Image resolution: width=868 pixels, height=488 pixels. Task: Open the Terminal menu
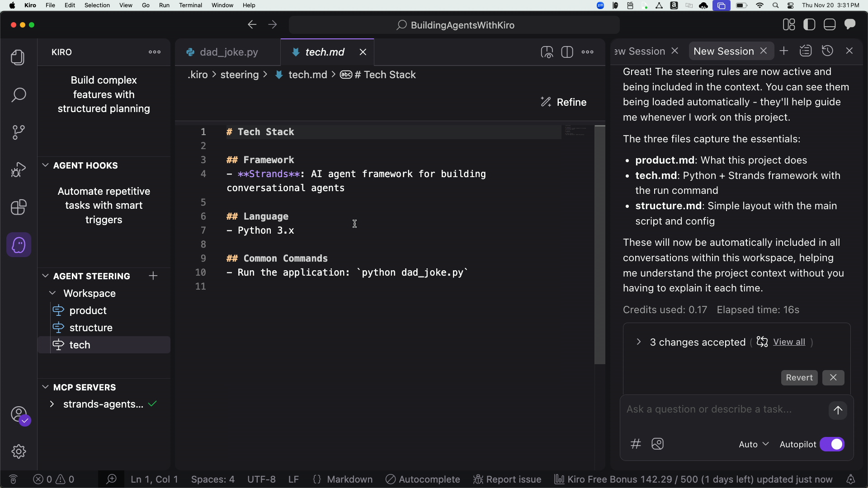(x=190, y=5)
